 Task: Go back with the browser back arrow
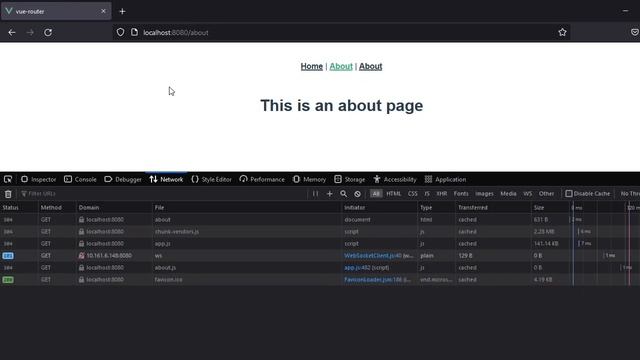[x=12, y=32]
